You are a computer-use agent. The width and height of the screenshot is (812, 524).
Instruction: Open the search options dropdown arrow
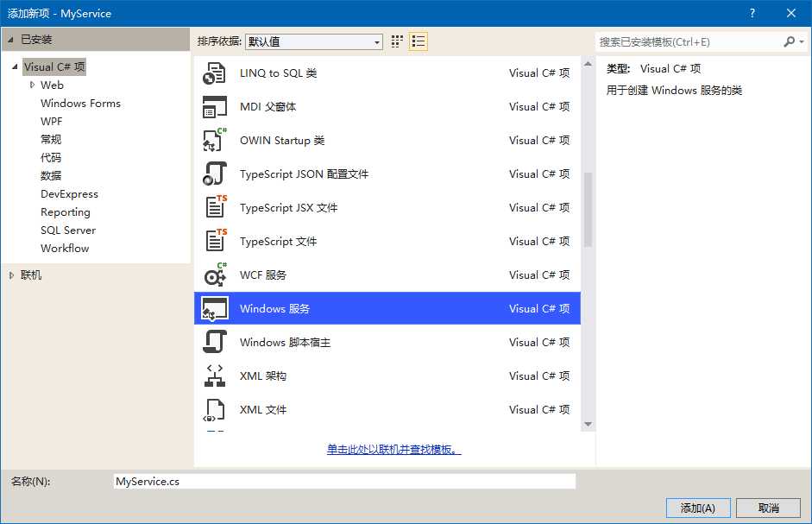click(x=801, y=41)
